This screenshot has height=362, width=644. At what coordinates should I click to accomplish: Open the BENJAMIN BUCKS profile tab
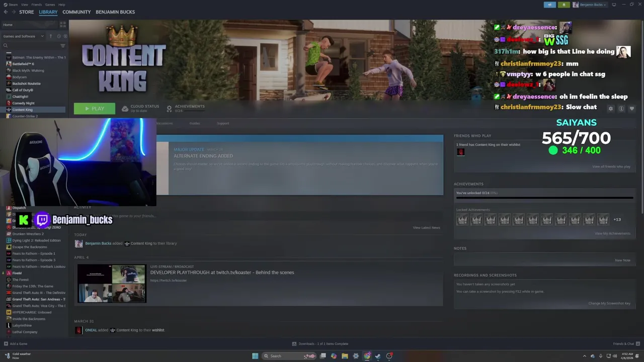tap(115, 12)
